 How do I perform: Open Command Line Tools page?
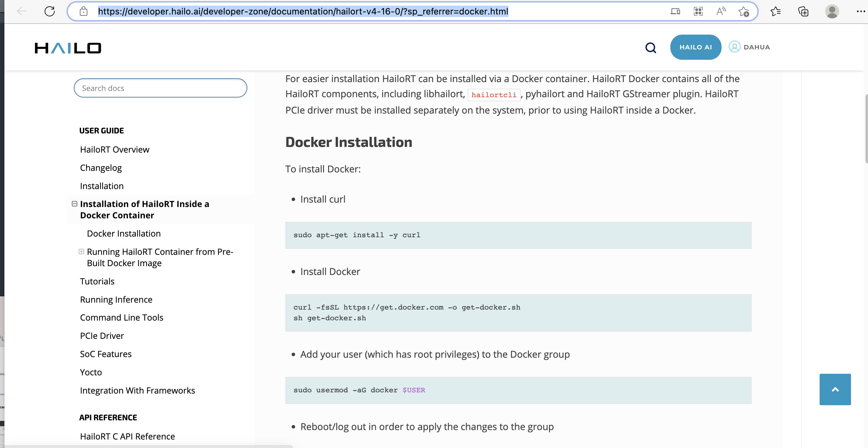[x=121, y=317]
